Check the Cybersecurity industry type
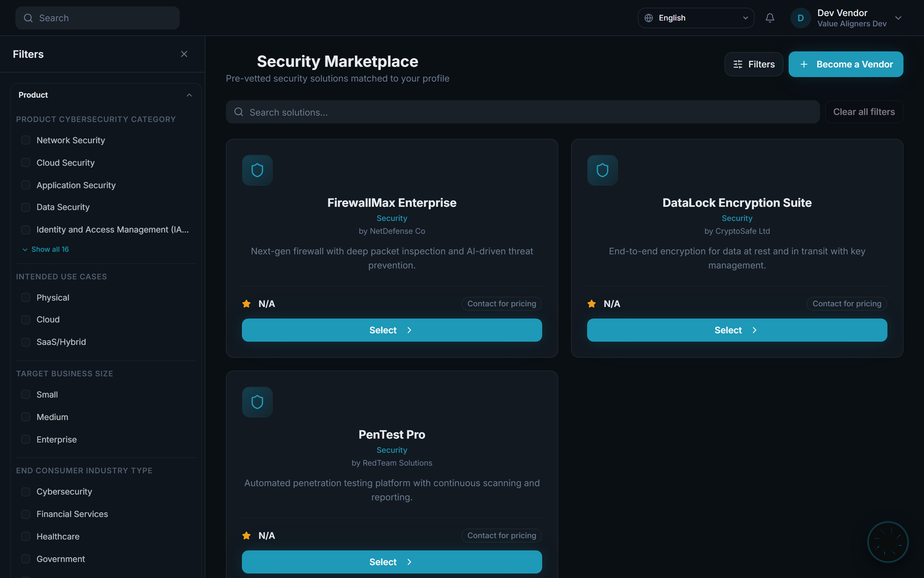Screen dimensions: 924x578 pyautogui.click(x=26, y=492)
